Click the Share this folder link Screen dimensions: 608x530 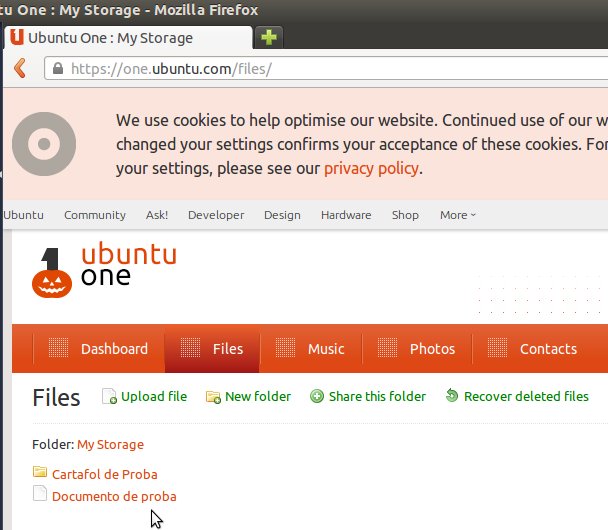coord(377,396)
